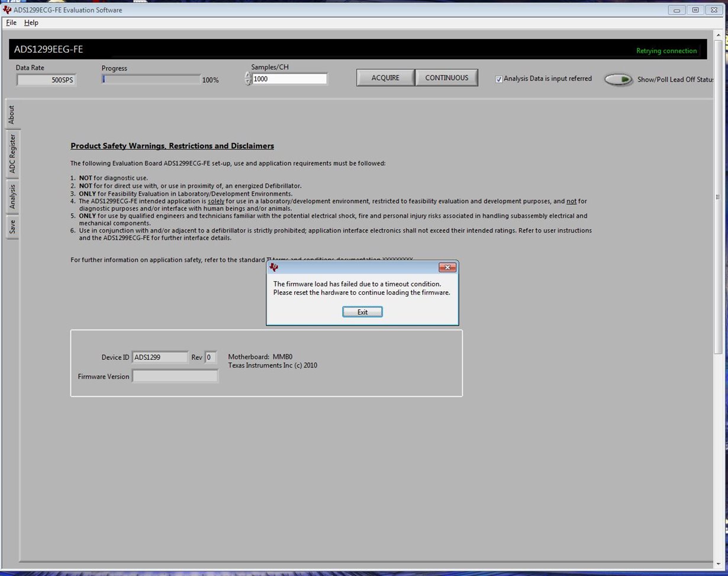The image size is (728, 576).
Task: Click the ADS1299EEG-FE header title
Action: [x=49, y=49]
